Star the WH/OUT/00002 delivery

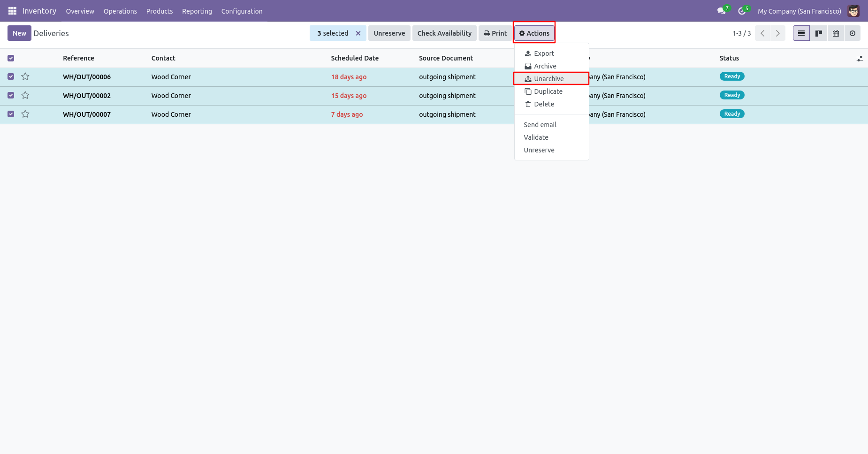point(25,95)
